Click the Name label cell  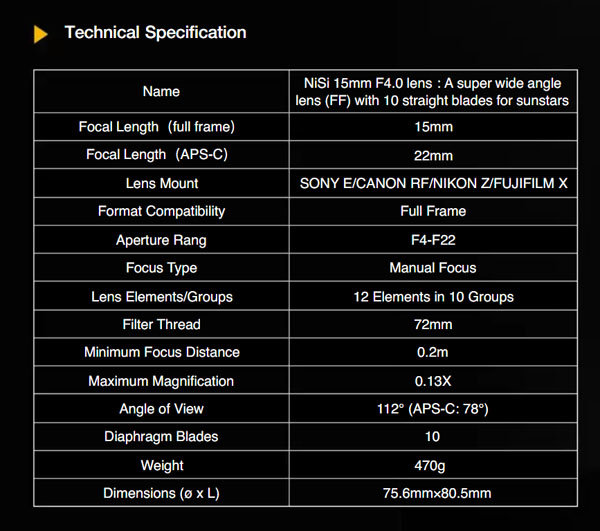(161, 91)
